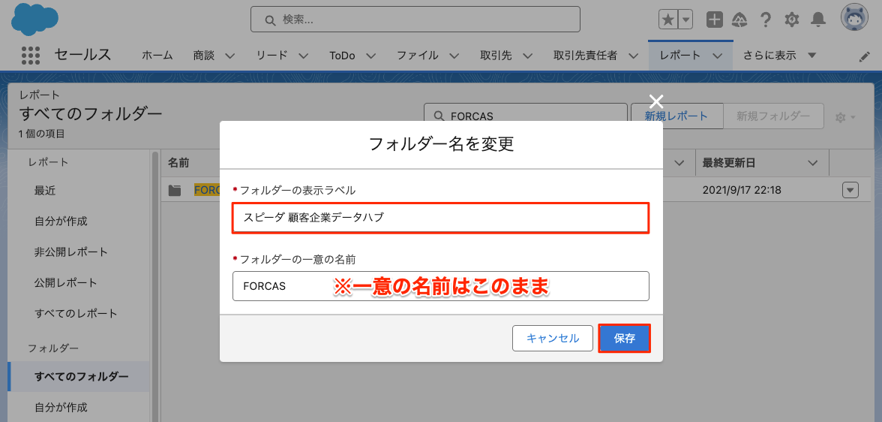This screenshot has width=882, height=422.
Task: Expand the 商談 tab chevron
Action: click(230, 56)
